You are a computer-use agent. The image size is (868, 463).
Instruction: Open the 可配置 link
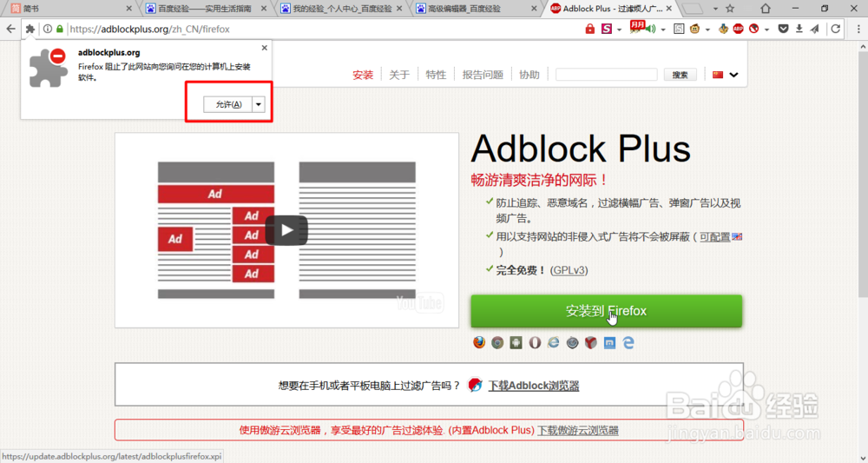(714, 237)
